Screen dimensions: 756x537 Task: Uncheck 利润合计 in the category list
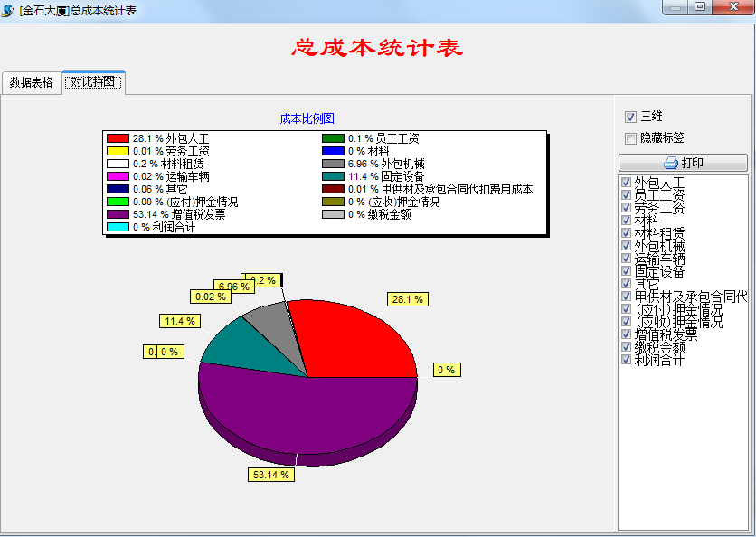pos(626,359)
